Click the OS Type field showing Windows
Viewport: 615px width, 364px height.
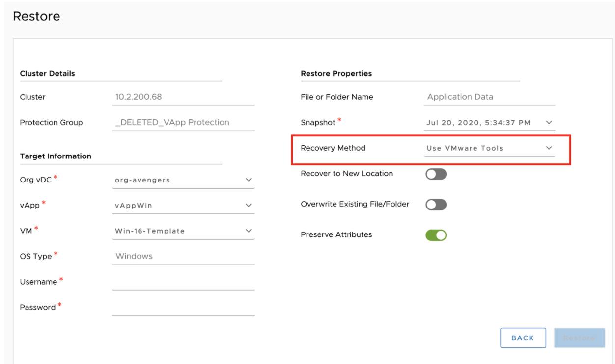183,256
